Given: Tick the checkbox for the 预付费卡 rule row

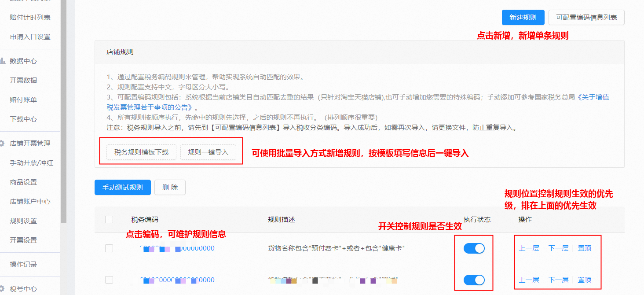Looking at the screenshot, I should 109,248.
